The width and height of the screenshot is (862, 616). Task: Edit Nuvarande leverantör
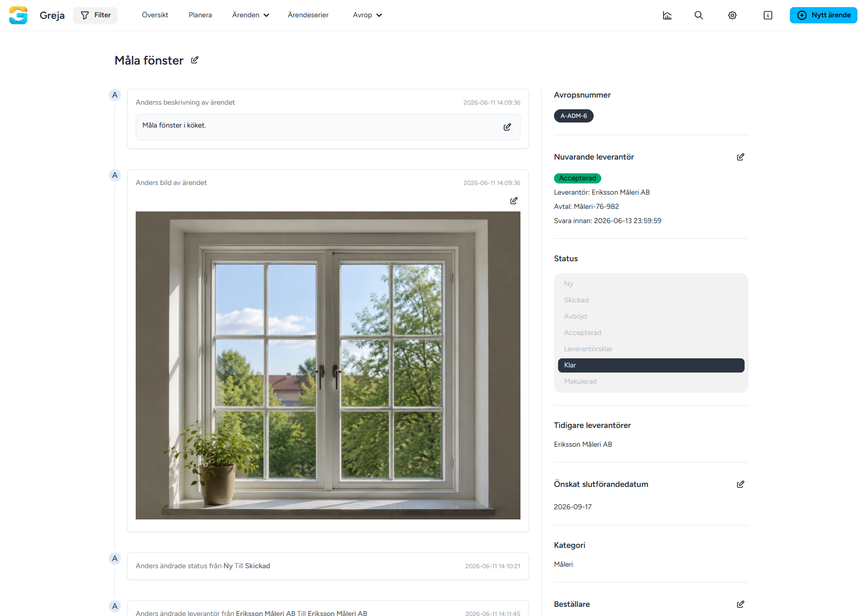(x=741, y=157)
